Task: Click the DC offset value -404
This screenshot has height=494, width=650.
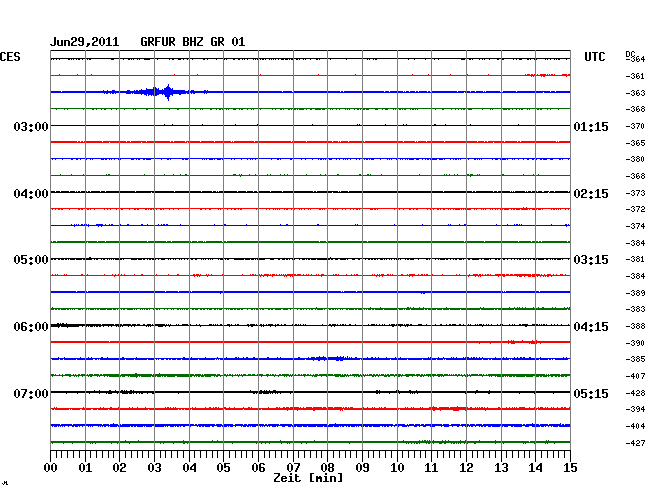Action: click(635, 426)
